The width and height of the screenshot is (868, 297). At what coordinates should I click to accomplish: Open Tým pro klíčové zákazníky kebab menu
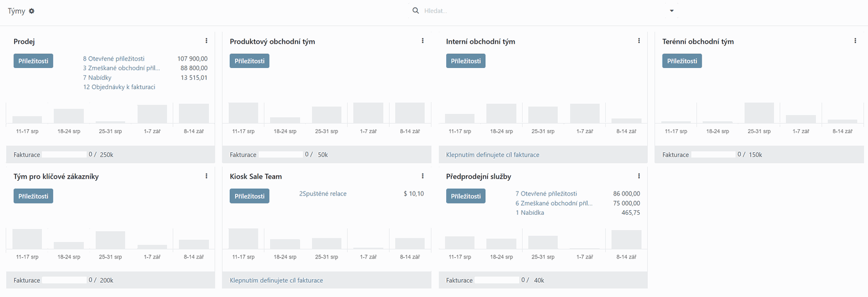[x=206, y=176]
